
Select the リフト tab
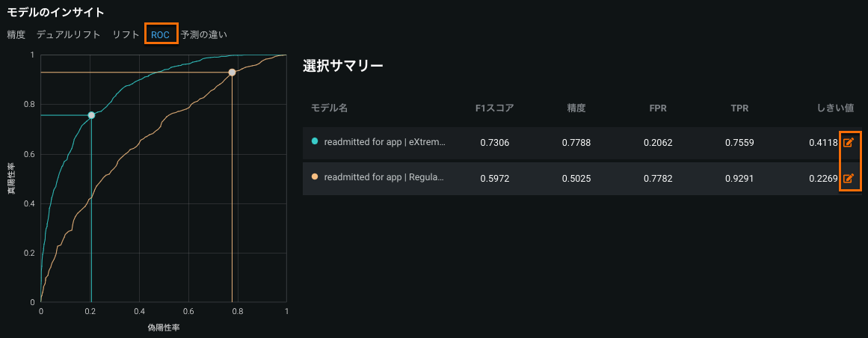coord(126,34)
